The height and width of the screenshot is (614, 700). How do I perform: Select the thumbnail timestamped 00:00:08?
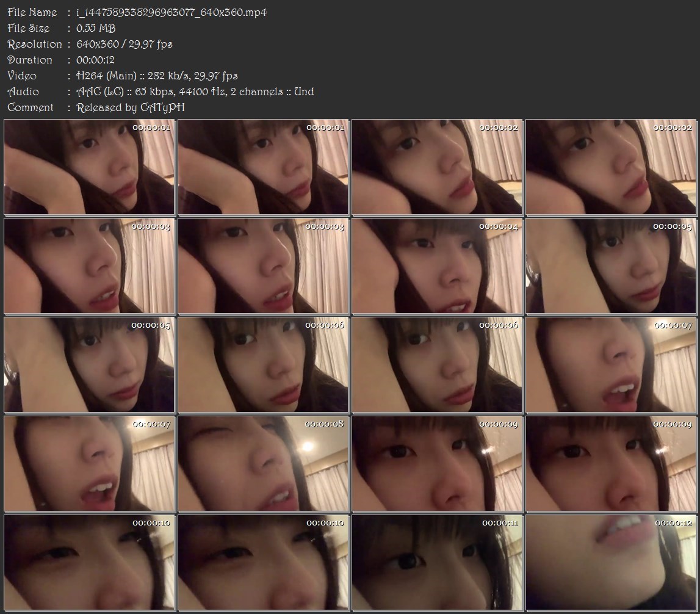coord(263,464)
